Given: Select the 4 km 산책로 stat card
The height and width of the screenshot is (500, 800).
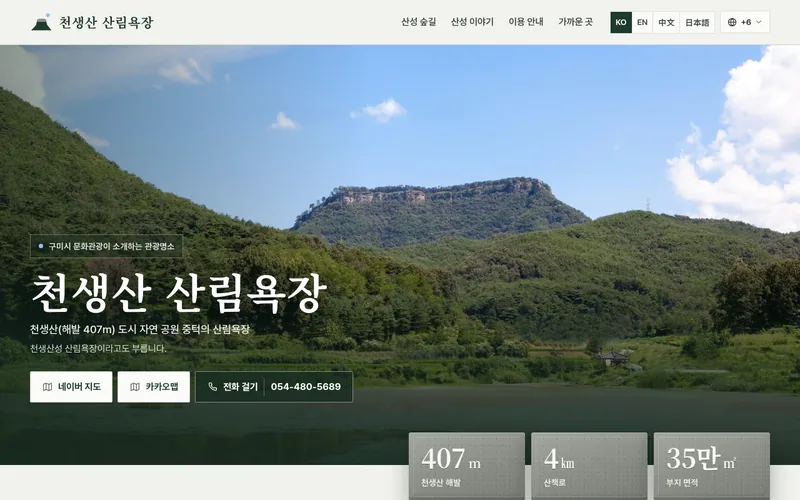Looking at the screenshot, I should (589, 466).
